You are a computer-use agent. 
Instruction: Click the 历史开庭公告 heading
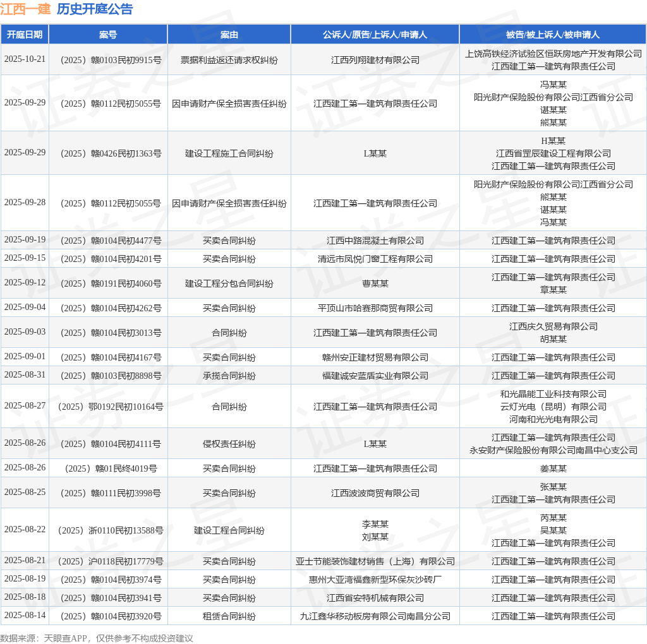(95, 9)
